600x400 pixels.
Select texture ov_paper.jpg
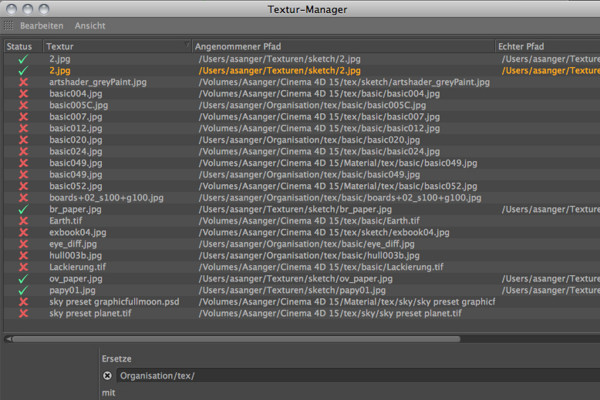(75, 279)
